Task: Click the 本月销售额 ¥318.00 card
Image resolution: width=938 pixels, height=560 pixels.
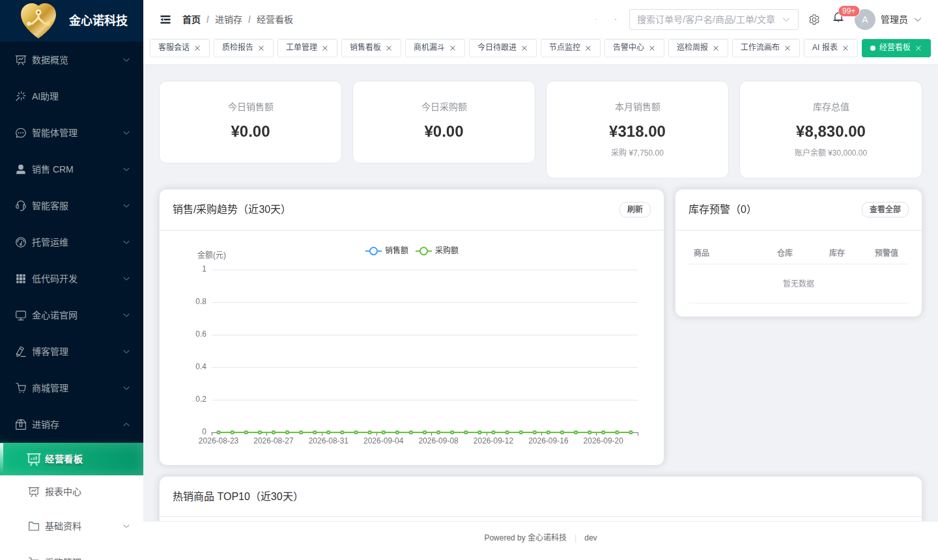Action: (637, 130)
